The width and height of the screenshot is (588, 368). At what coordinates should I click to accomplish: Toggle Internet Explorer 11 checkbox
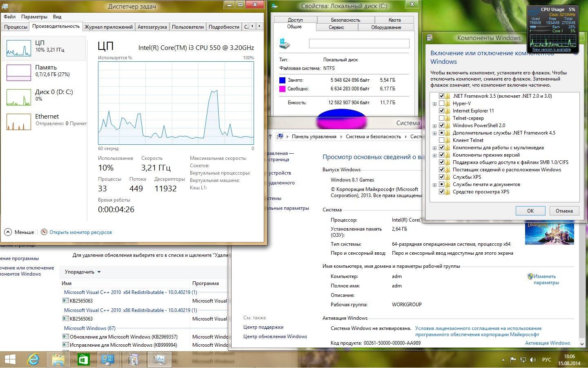tap(441, 111)
